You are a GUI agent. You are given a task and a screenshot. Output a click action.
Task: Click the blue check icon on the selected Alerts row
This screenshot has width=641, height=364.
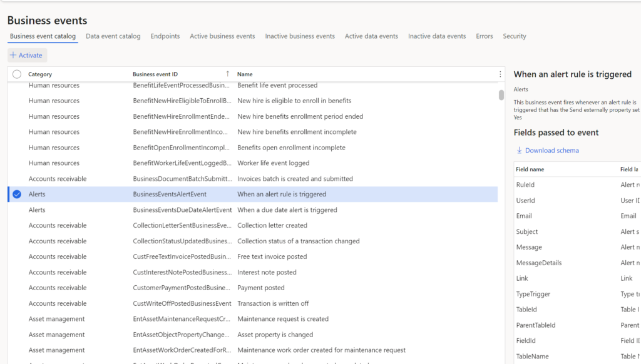click(16, 194)
